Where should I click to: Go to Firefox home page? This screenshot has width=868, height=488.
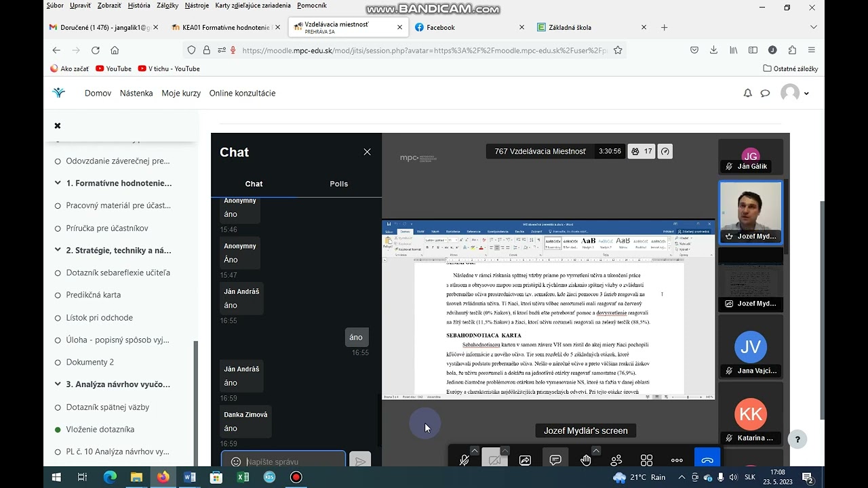coord(115,50)
